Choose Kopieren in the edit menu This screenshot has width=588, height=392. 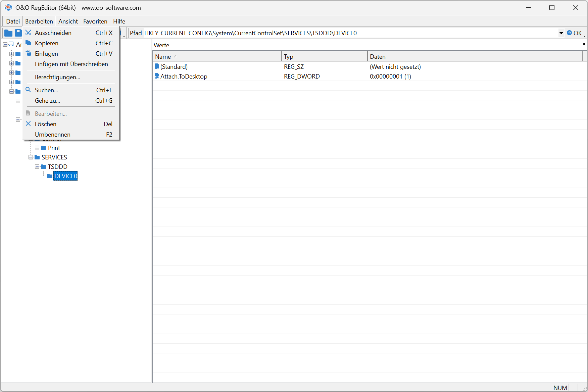[x=47, y=43]
